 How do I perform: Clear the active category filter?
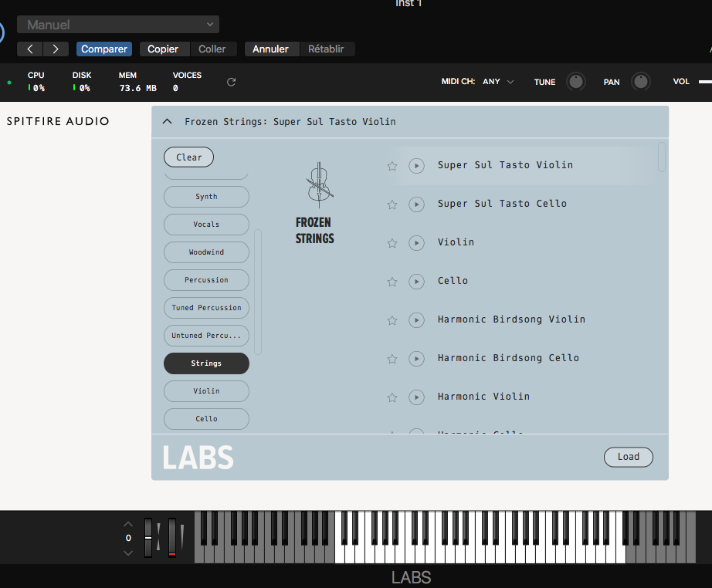pos(188,156)
